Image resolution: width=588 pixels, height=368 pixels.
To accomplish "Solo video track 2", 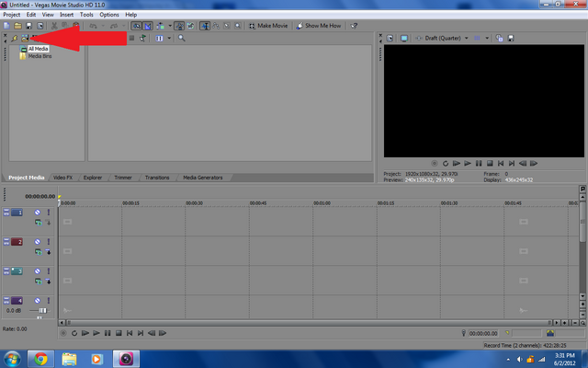I will pos(49,242).
